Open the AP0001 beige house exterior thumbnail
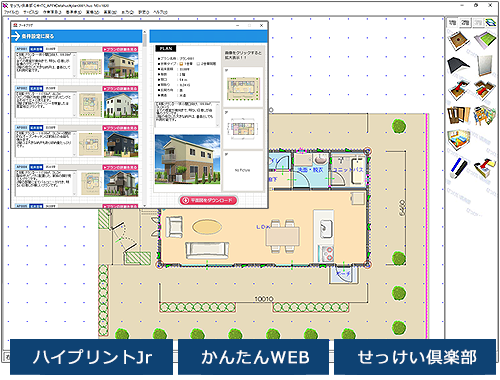This screenshot has width=500, height=380. coord(121,66)
